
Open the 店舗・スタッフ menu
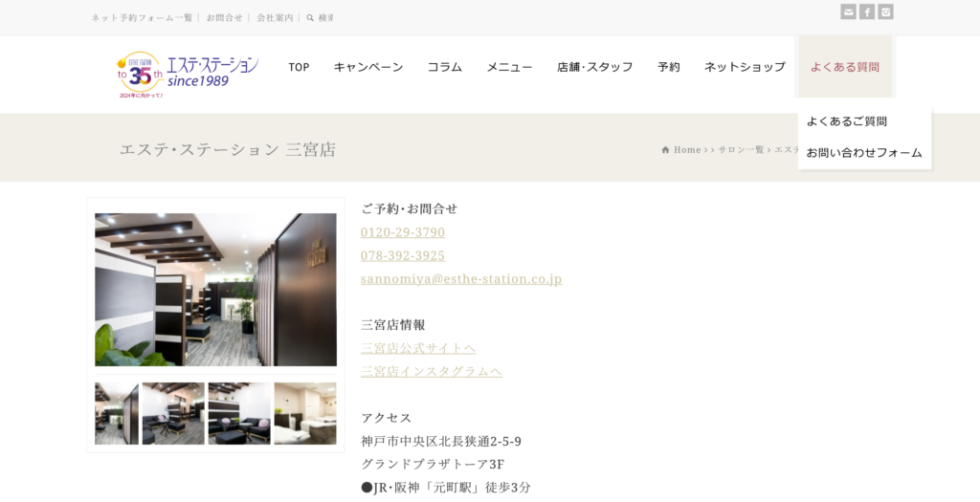tap(595, 67)
